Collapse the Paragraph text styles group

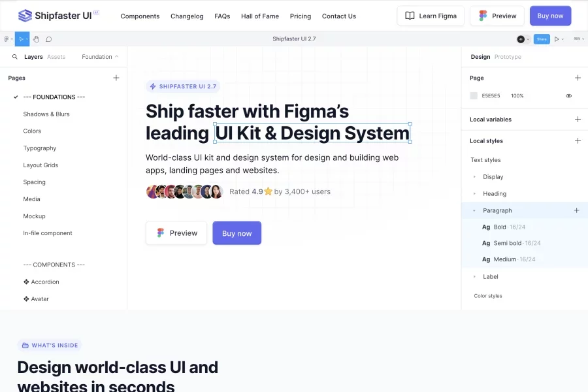(474, 210)
